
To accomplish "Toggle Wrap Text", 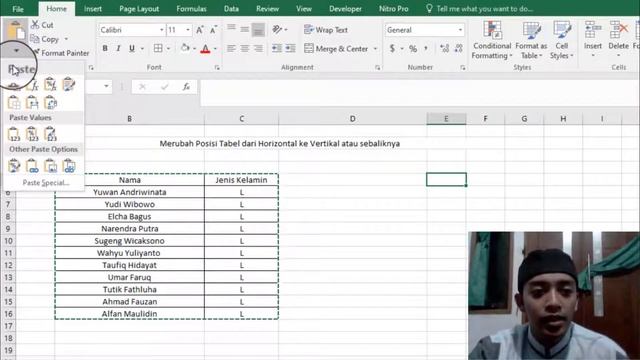I will click(x=326, y=30).
